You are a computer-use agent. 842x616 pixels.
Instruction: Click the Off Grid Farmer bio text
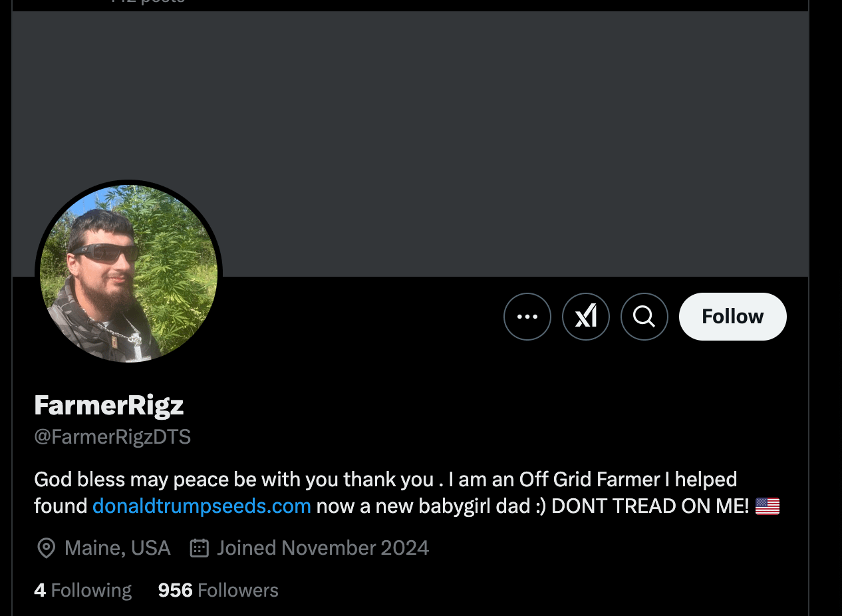(590, 479)
